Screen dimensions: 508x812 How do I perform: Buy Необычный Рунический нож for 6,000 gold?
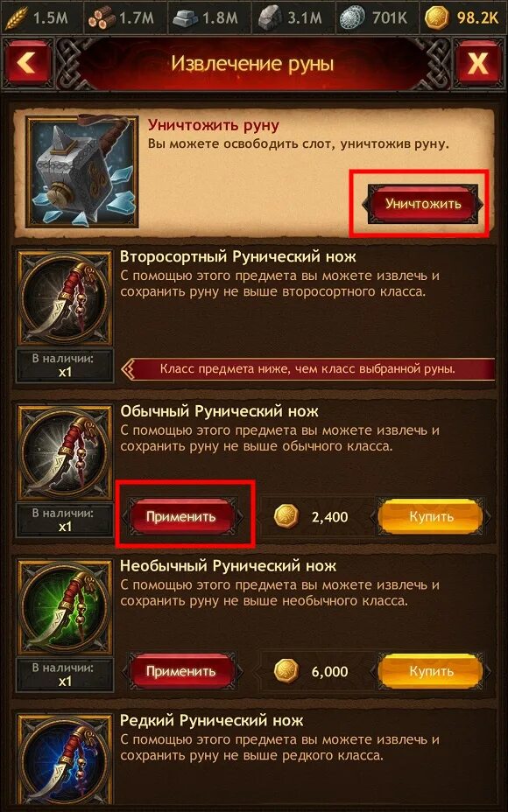(431, 671)
